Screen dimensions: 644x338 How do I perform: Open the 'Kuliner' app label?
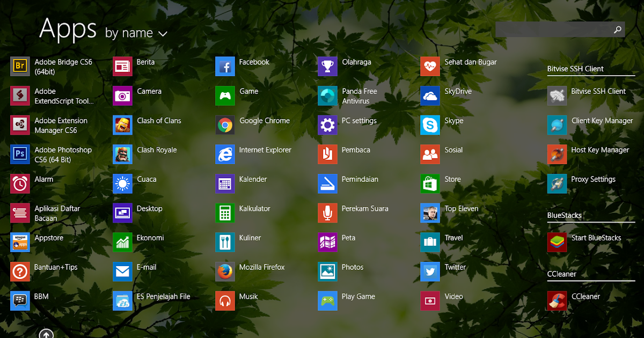(250, 238)
